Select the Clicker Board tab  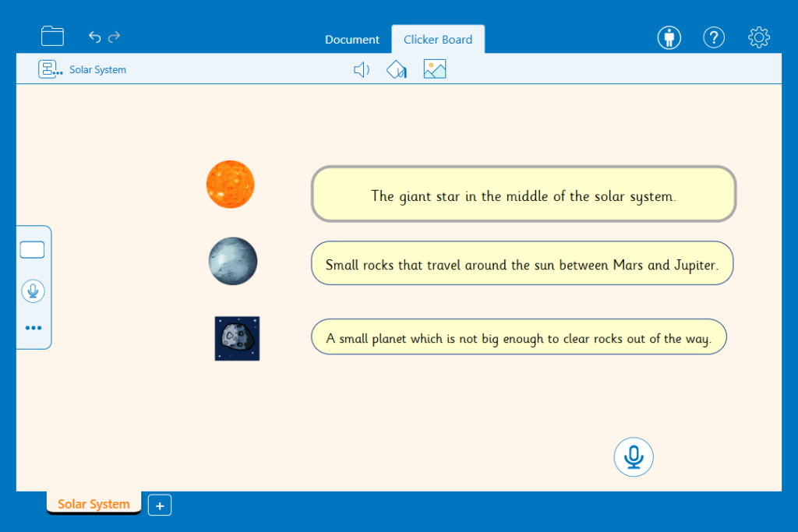[438, 40]
